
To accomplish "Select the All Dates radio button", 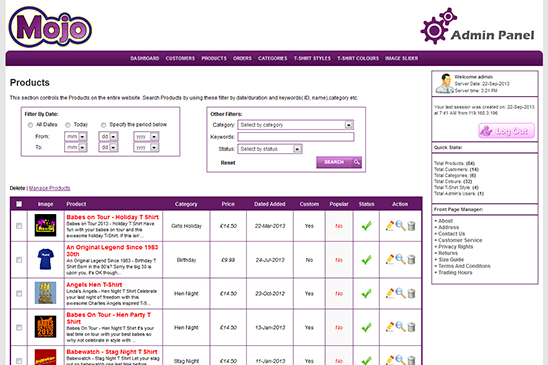I will point(30,125).
